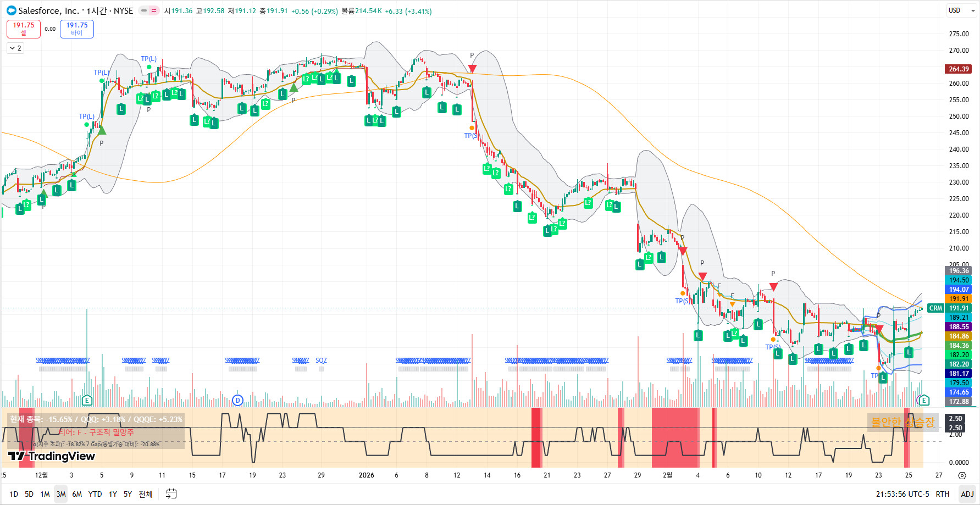Click the red 264.39 price label
Viewport: 980px width, 505px height.
pyautogui.click(x=959, y=69)
